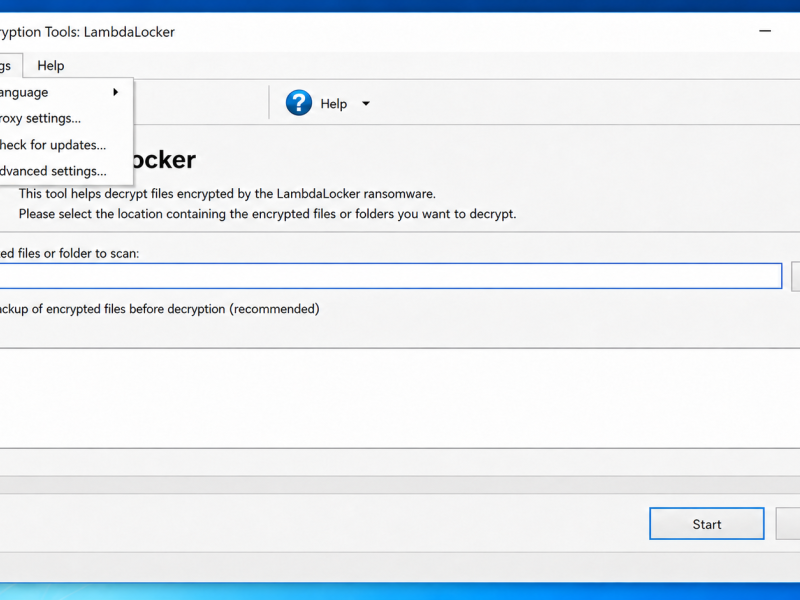Open the Help toolbar dropdown arrow
Viewport: 800px width, 600px height.
[x=366, y=104]
